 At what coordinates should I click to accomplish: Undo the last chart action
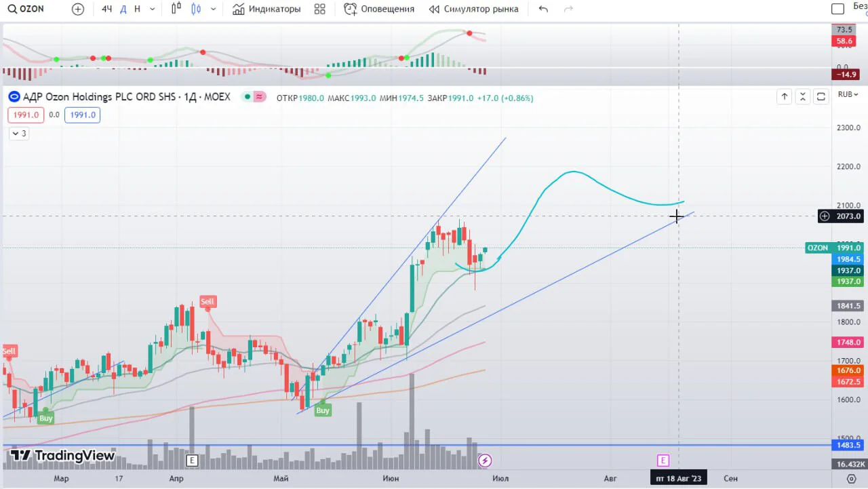[543, 9]
